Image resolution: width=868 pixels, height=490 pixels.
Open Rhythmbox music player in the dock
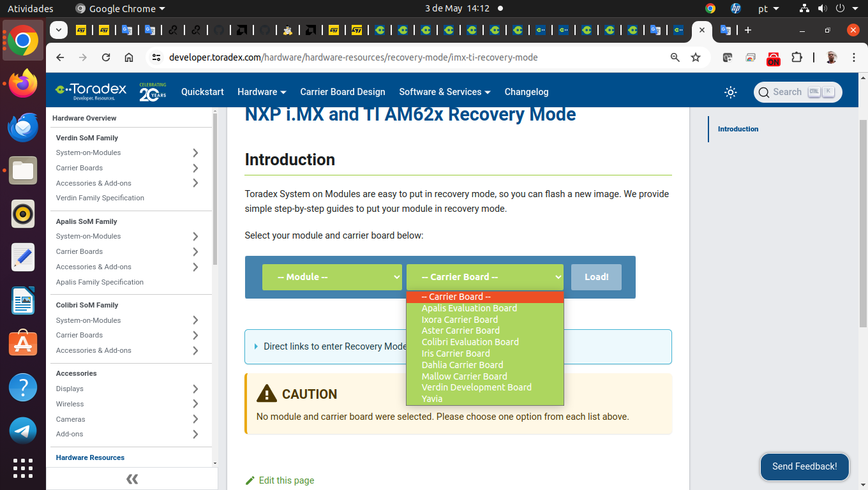click(x=23, y=214)
